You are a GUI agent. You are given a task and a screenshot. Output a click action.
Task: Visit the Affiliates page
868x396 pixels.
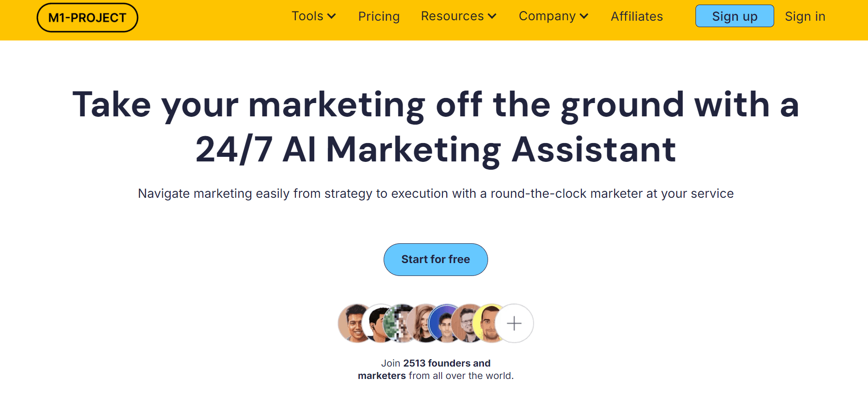point(636,16)
